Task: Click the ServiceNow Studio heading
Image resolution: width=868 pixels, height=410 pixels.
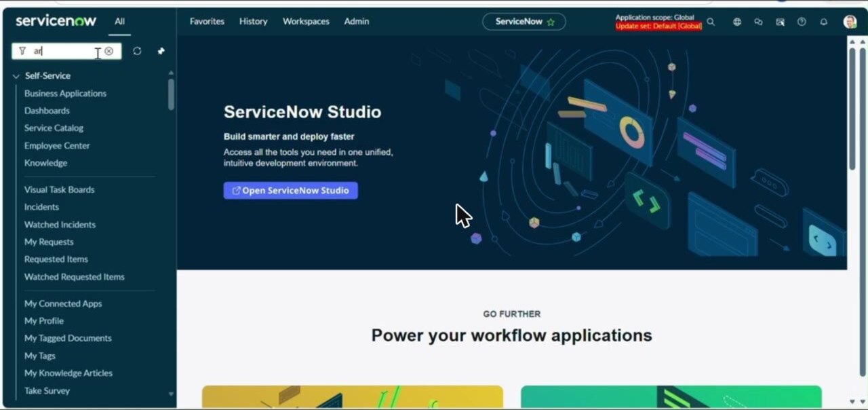Action: pos(302,113)
